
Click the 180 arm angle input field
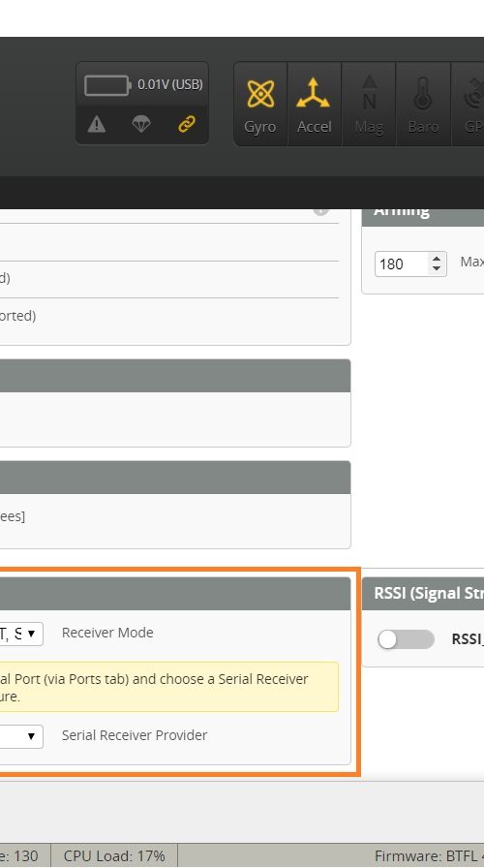pos(402,263)
